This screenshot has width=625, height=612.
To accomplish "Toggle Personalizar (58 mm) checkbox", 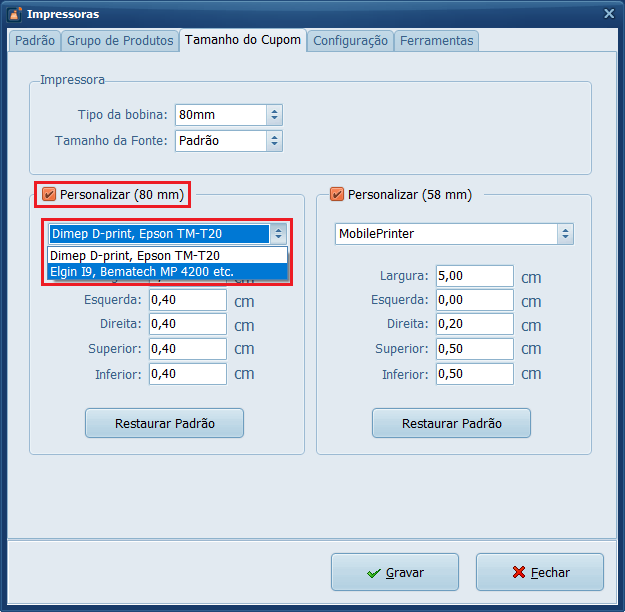I will (336, 194).
